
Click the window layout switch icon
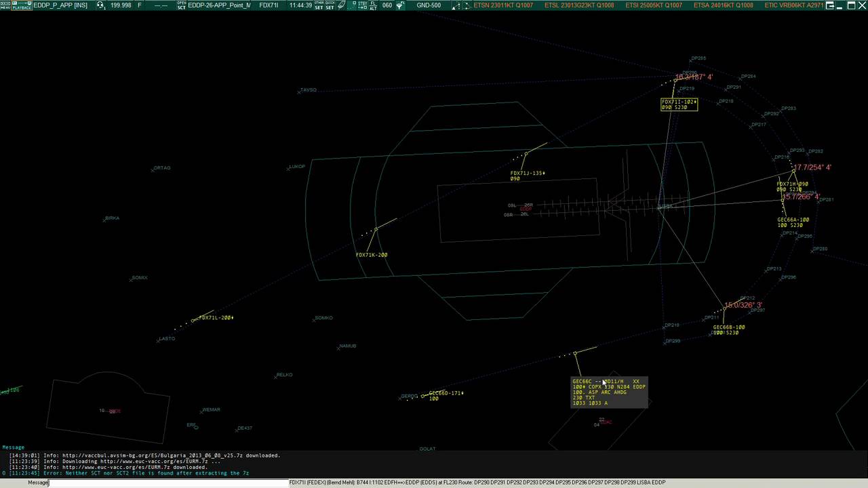click(x=831, y=5)
